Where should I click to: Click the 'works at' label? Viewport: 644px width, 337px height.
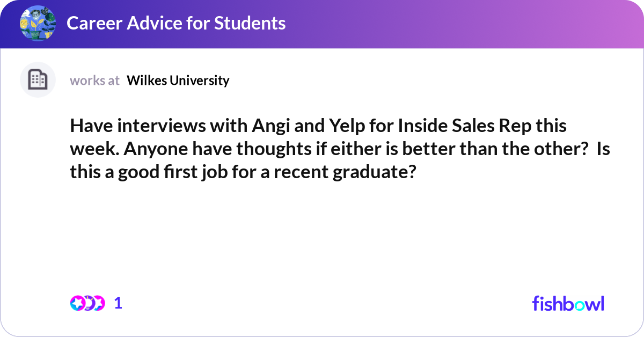94,80
